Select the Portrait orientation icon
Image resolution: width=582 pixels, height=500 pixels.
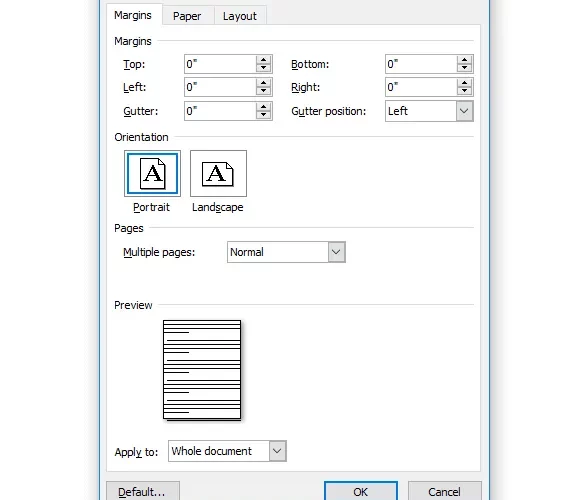tap(152, 173)
